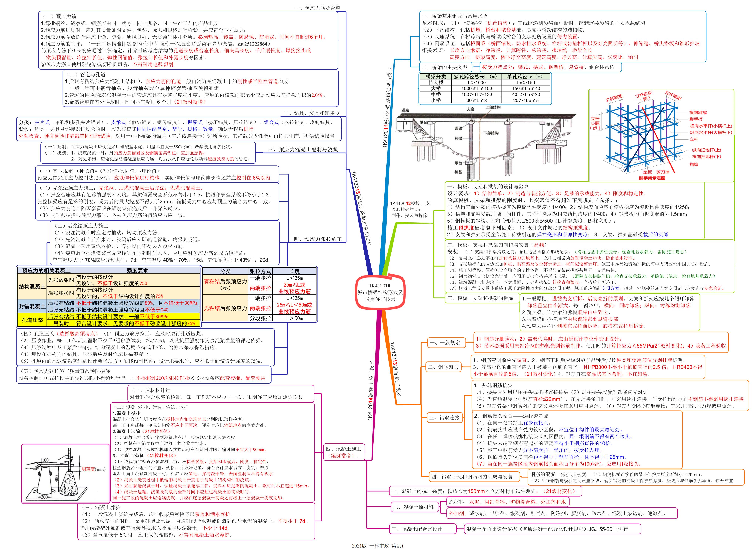This screenshot has width=756, height=549.
Task: Select the 封锚混凝土 table cell
Action: coord(32,306)
